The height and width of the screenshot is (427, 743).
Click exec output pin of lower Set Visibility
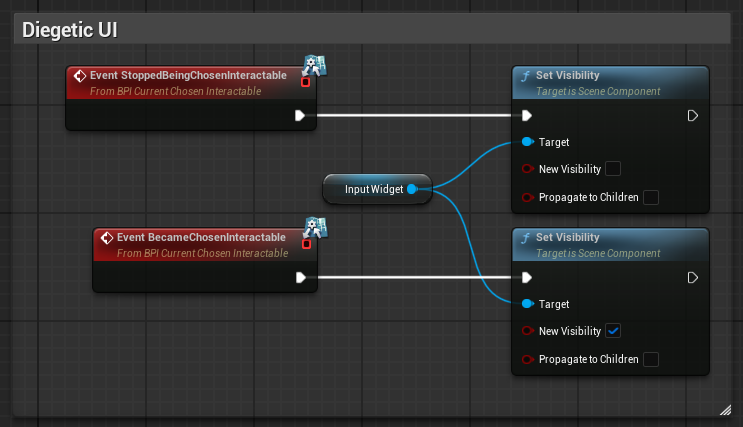[692, 278]
